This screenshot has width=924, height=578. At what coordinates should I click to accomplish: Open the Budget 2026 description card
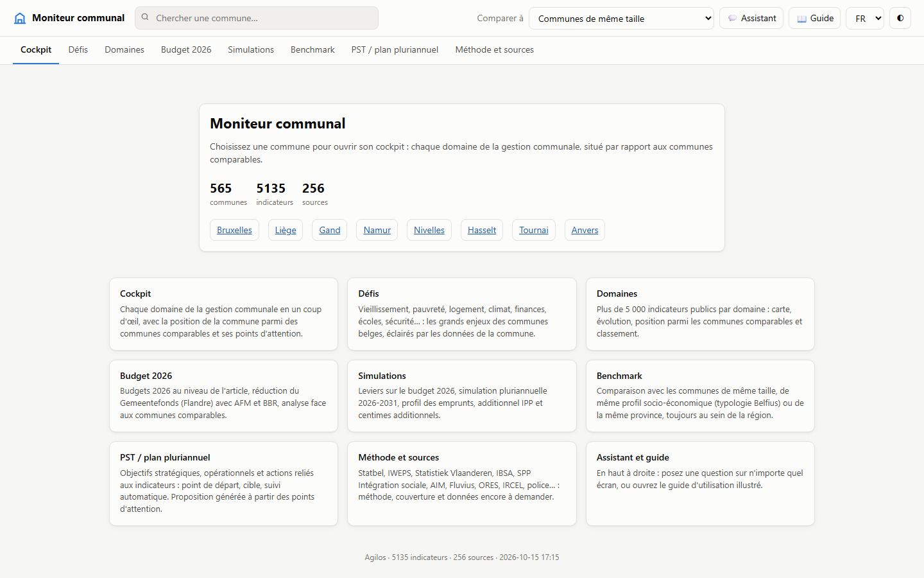pyautogui.click(x=223, y=396)
